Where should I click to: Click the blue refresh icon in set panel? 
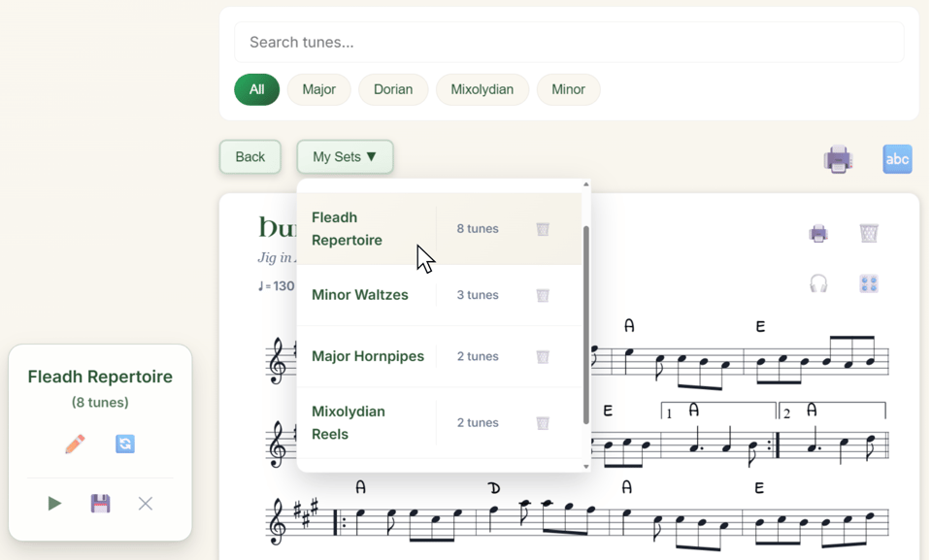pos(125,445)
